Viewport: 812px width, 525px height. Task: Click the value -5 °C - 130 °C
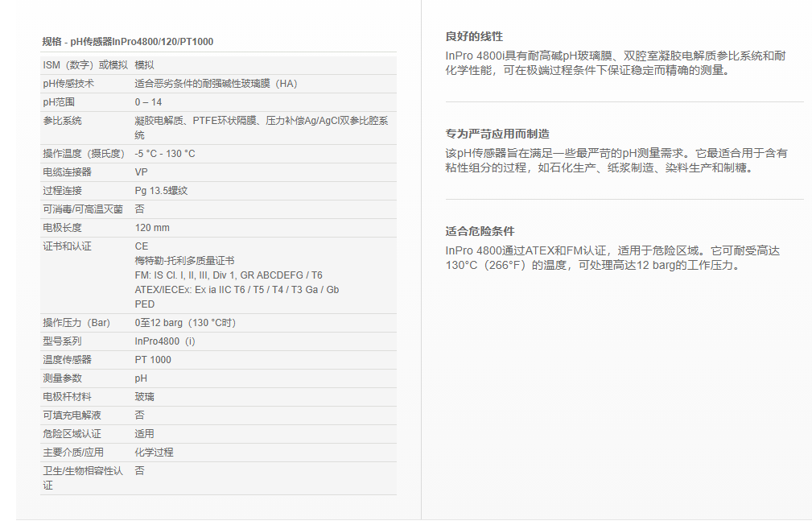tap(165, 154)
